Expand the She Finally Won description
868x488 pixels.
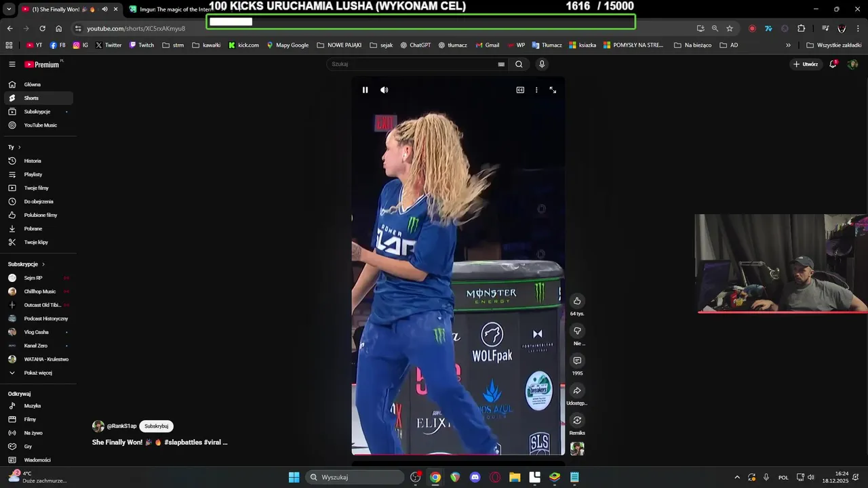pyautogui.click(x=160, y=442)
